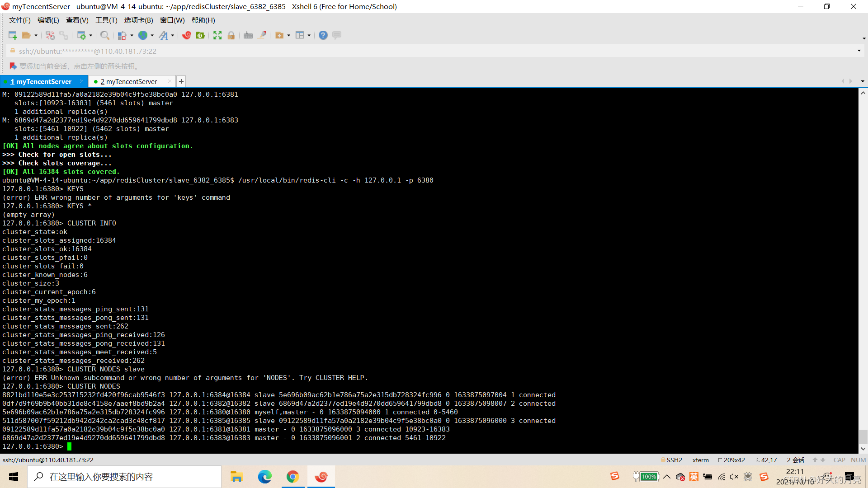Click the terminal scrollbar up arrow
Viewport: 868px width, 488px height.
click(x=863, y=93)
